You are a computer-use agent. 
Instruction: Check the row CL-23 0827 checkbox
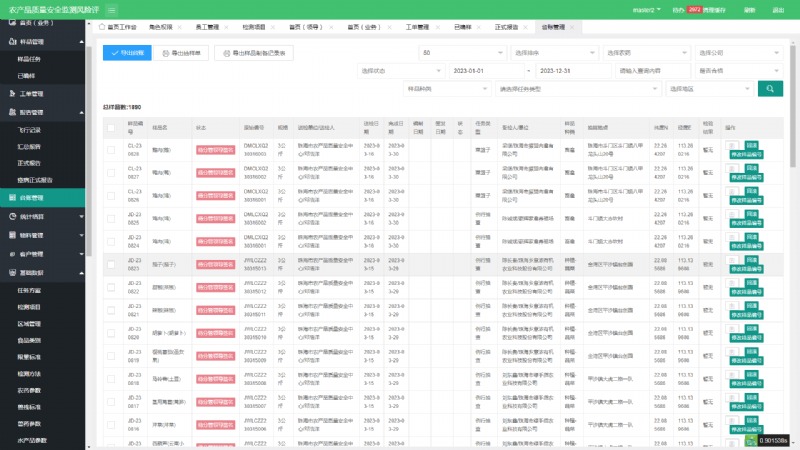[x=111, y=173]
